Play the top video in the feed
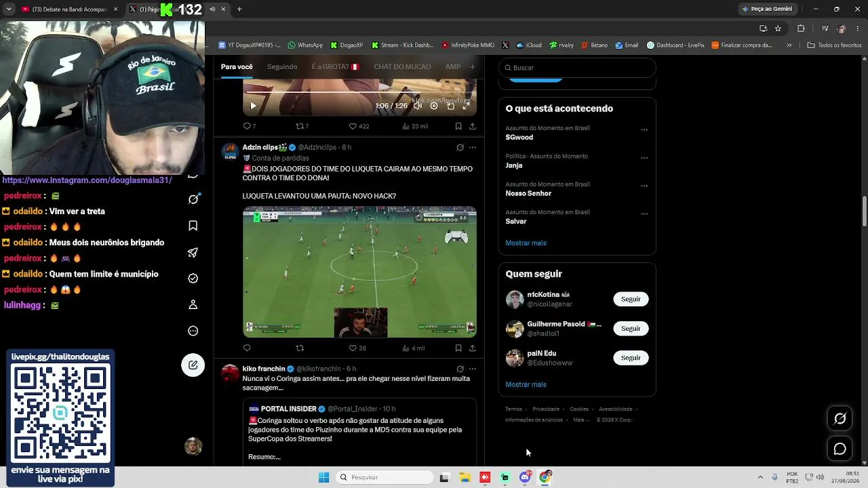 (x=253, y=106)
